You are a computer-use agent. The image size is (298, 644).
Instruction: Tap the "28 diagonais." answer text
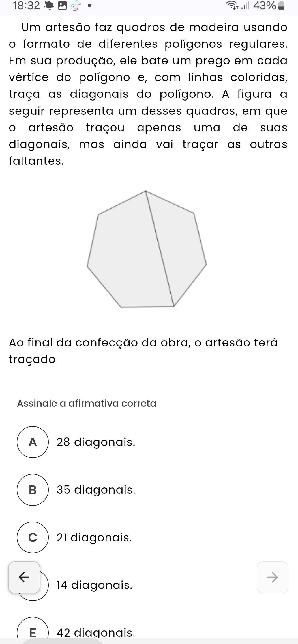click(96, 442)
